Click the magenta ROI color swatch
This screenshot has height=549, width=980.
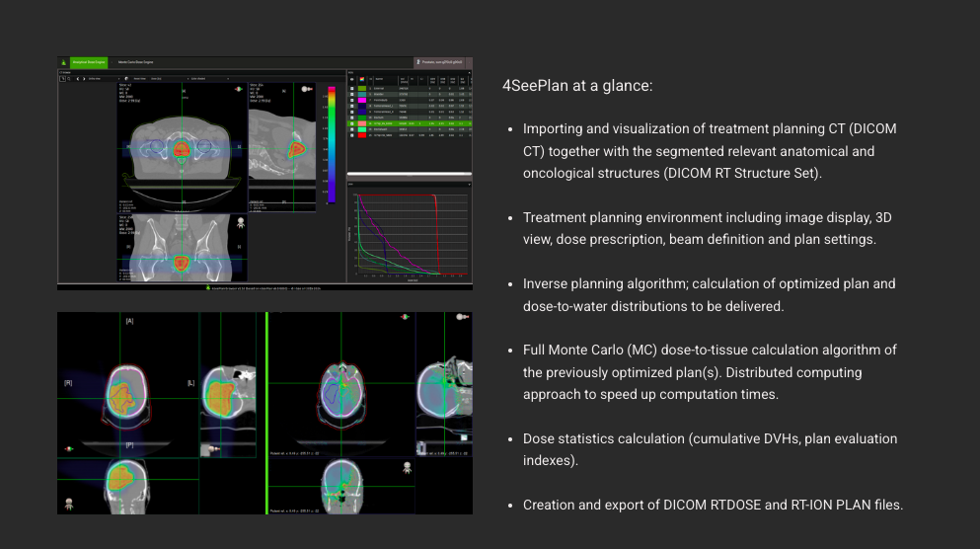362,100
